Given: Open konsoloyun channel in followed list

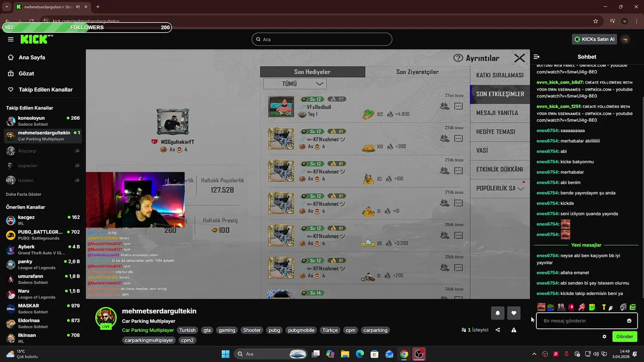Looking at the screenshot, I should click(43, 121).
